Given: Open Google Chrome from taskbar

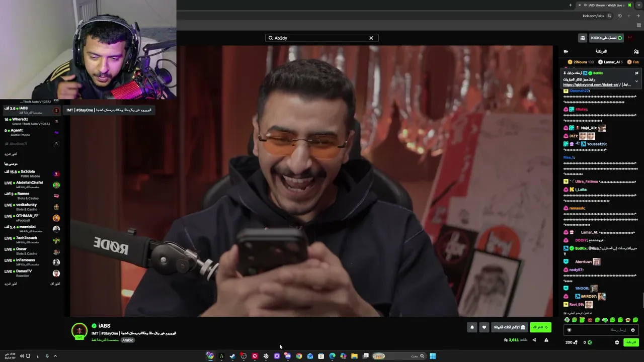Looking at the screenshot, I should click(x=299, y=356).
